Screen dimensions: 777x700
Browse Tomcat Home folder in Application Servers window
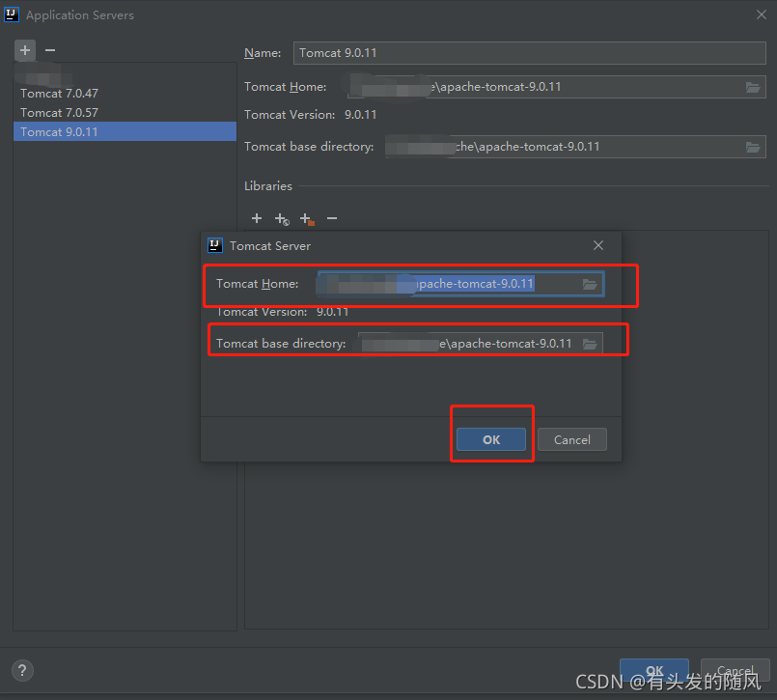point(753,87)
